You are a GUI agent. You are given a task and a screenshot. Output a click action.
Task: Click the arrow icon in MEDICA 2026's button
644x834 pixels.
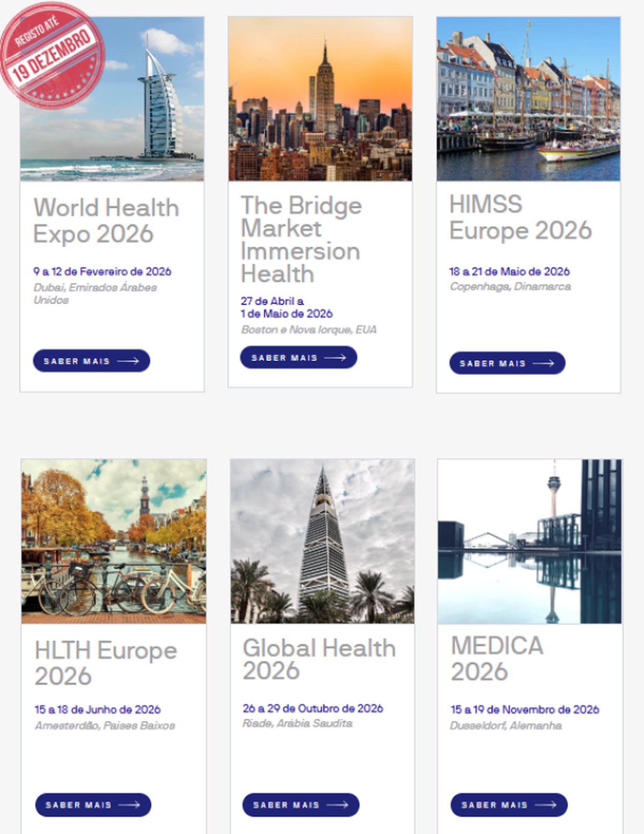pos(545,805)
